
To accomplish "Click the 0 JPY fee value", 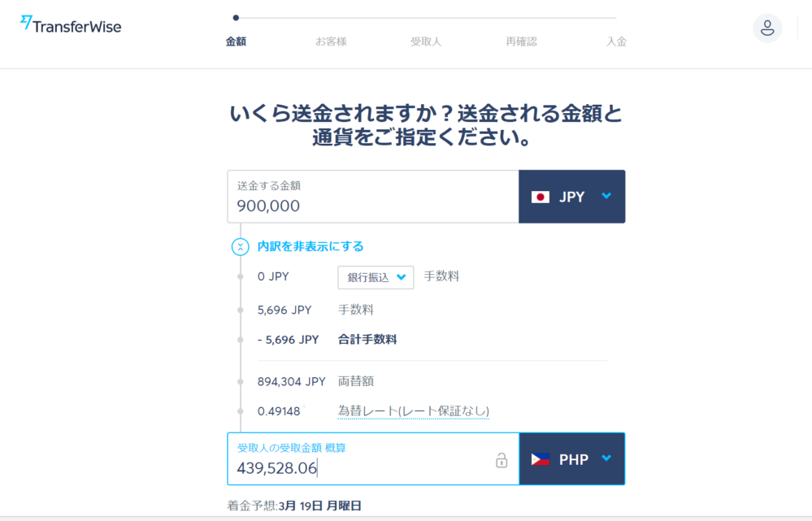I will tap(273, 276).
